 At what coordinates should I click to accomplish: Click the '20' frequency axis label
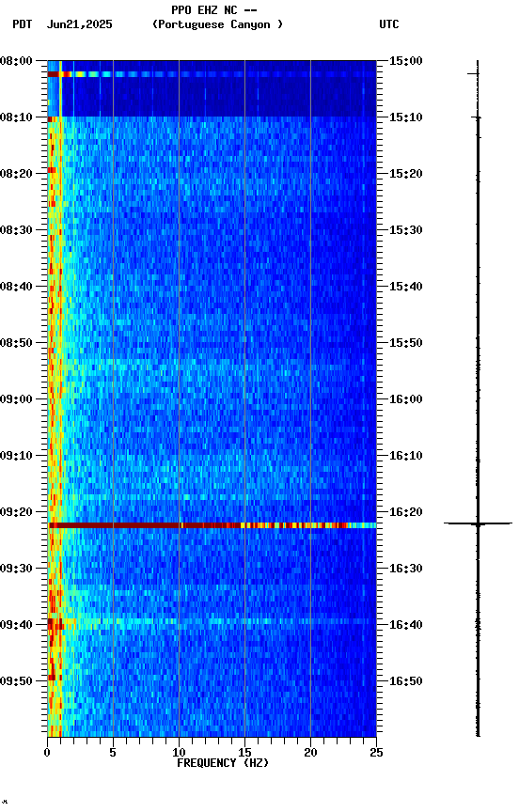(310, 753)
